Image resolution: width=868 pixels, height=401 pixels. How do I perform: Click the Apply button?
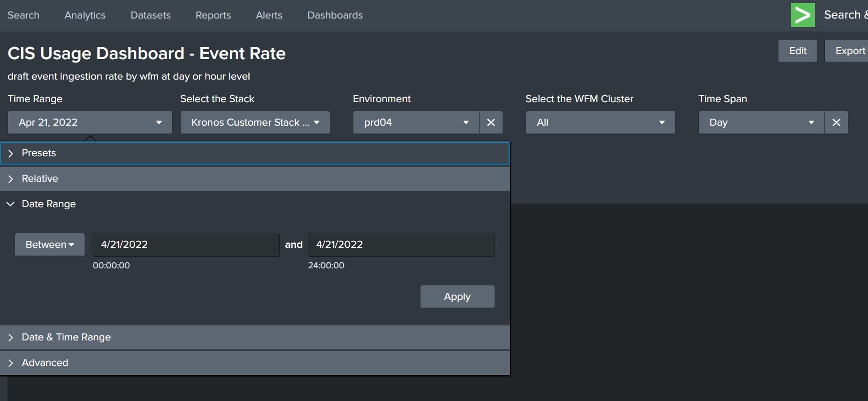click(458, 297)
